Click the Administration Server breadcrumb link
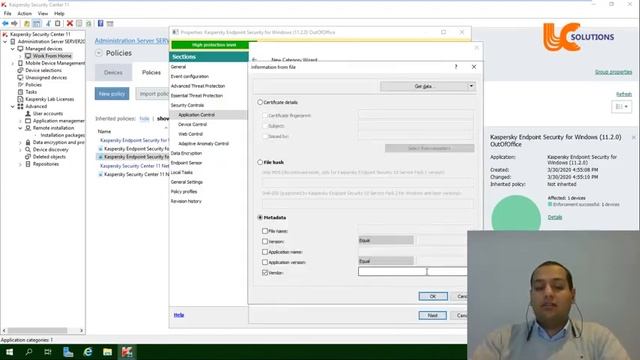 [131, 41]
